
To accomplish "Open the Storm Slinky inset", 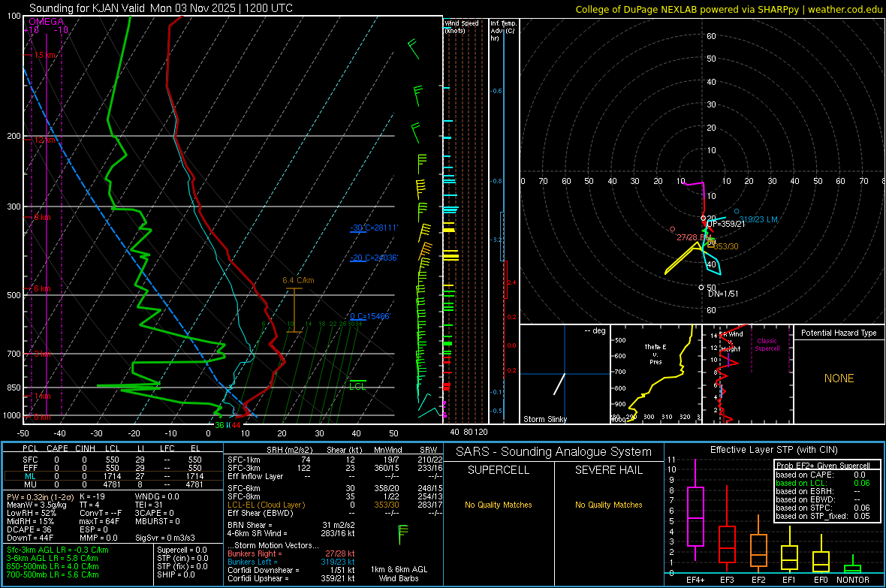I will point(565,374).
